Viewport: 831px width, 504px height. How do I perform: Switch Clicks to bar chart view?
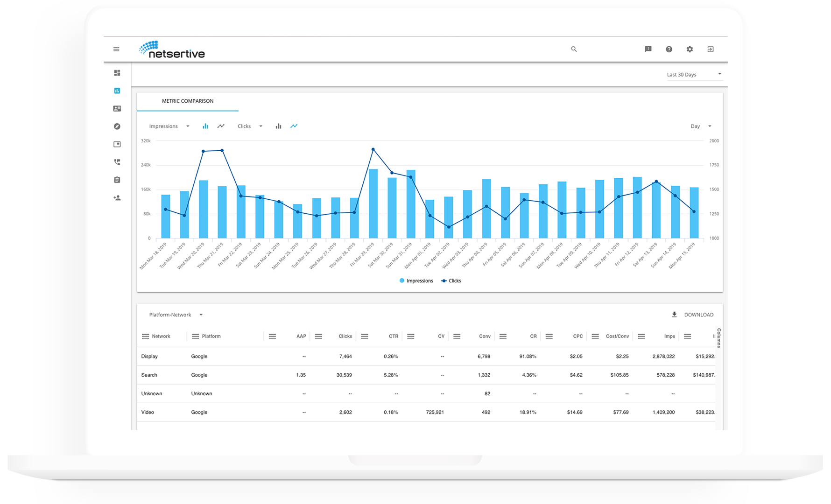[278, 126]
